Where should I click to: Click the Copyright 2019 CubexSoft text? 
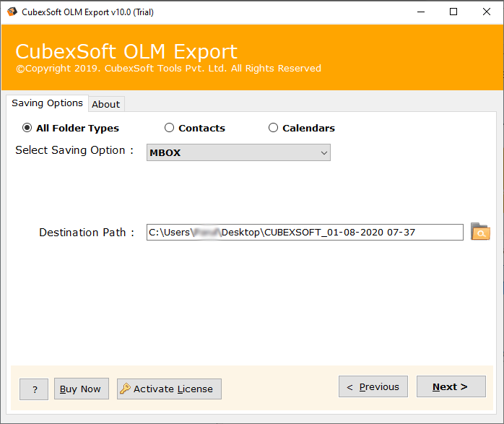[x=168, y=69]
